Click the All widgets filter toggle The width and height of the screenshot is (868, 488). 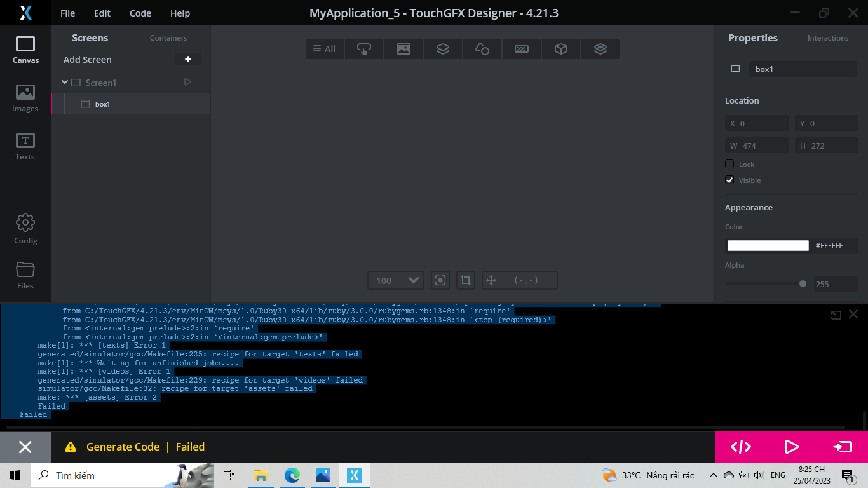(x=324, y=48)
